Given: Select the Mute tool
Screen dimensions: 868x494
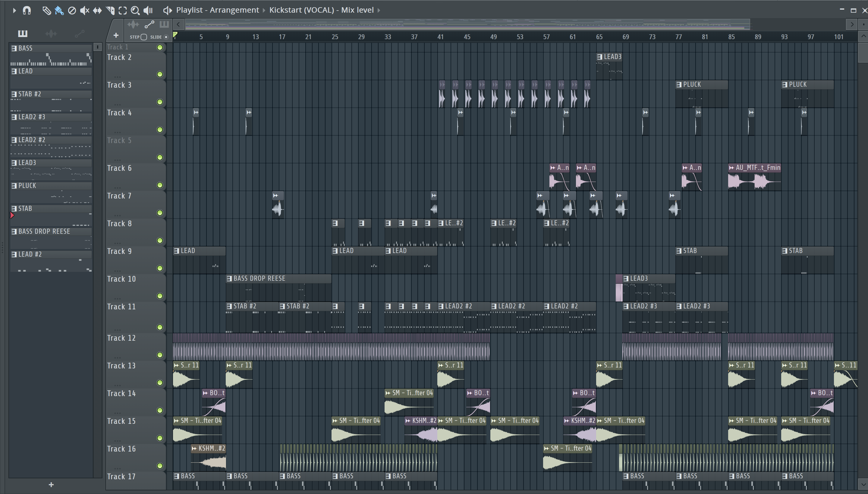Looking at the screenshot, I should (84, 11).
